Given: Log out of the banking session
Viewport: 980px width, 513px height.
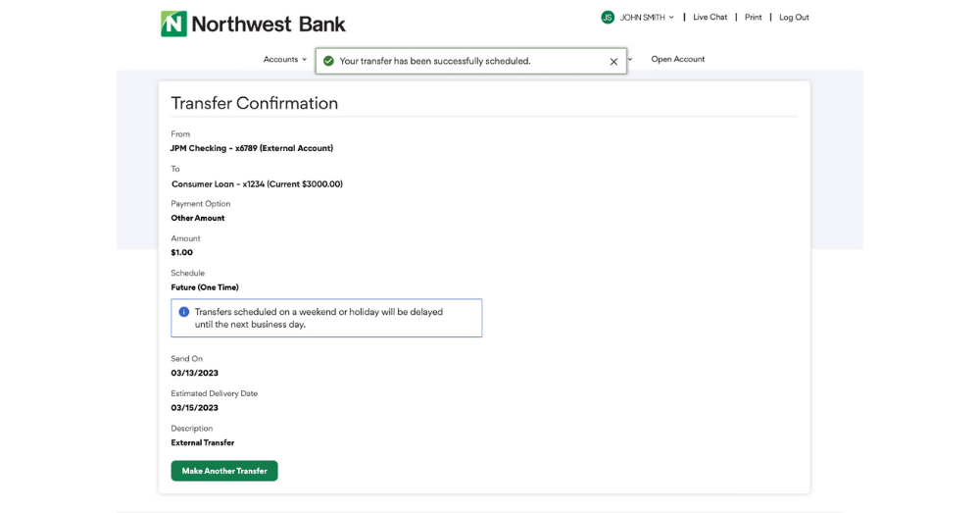Looking at the screenshot, I should click(x=794, y=17).
